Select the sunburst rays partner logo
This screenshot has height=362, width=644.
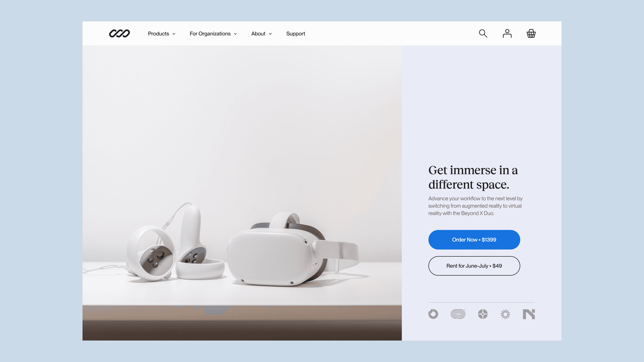coord(505,314)
